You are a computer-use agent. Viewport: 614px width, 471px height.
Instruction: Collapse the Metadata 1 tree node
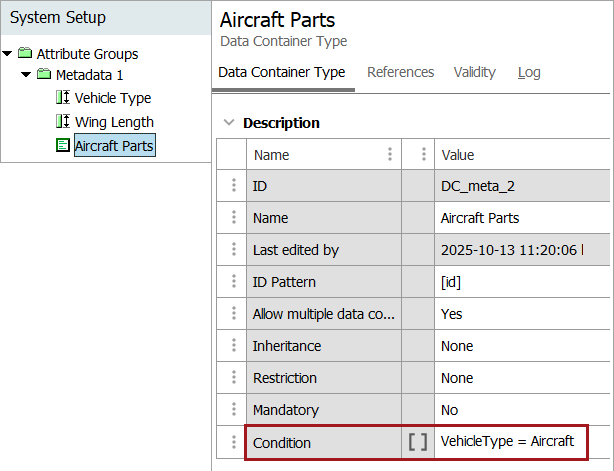[x=27, y=76]
